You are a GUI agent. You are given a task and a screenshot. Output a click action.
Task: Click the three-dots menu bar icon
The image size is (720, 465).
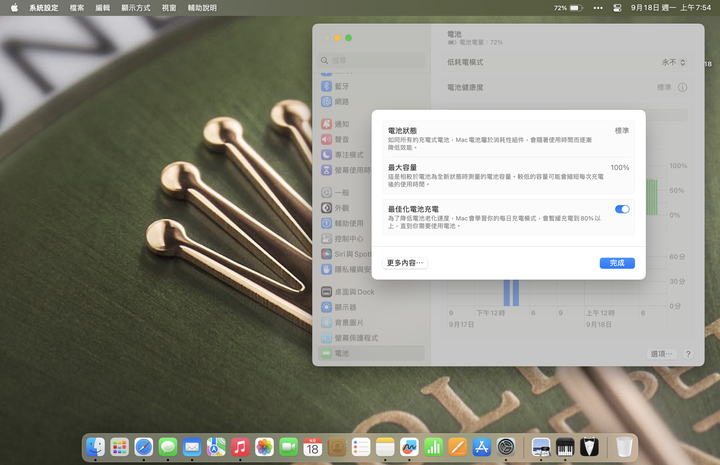[x=598, y=8]
